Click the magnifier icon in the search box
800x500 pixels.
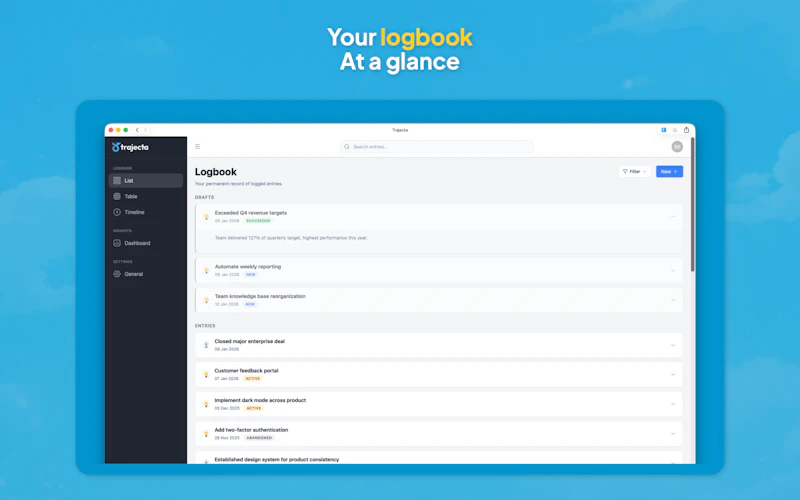pyautogui.click(x=347, y=147)
